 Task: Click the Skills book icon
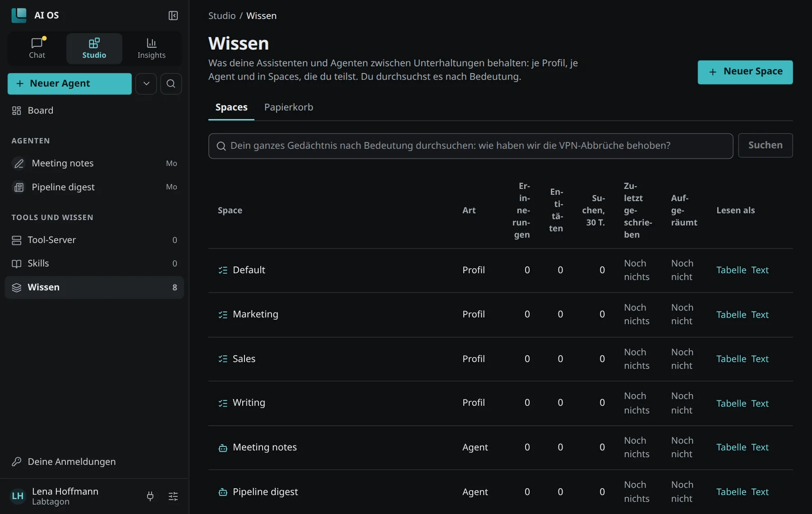(17, 264)
